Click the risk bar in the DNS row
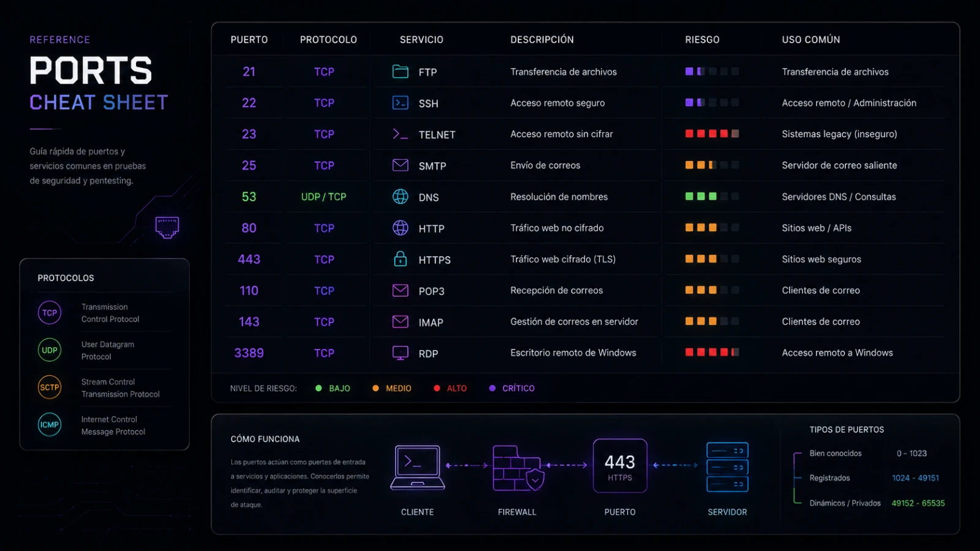The image size is (980, 551). pos(712,197)
